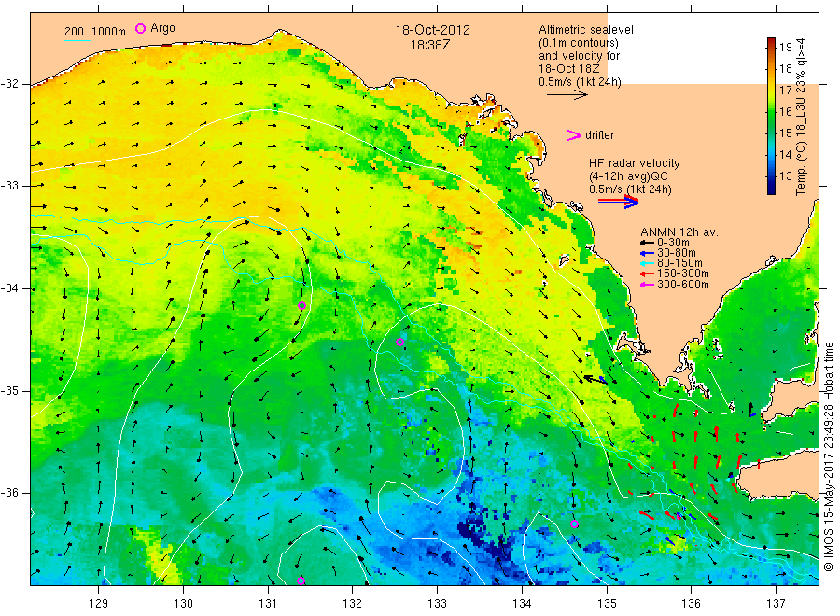Click the Argo float marker near 134.6, -36.3

(x=574, y=525)
